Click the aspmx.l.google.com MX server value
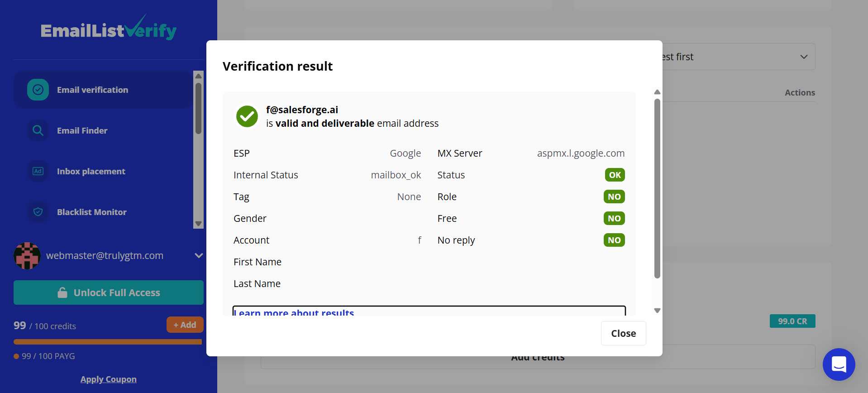 point(581,153)
